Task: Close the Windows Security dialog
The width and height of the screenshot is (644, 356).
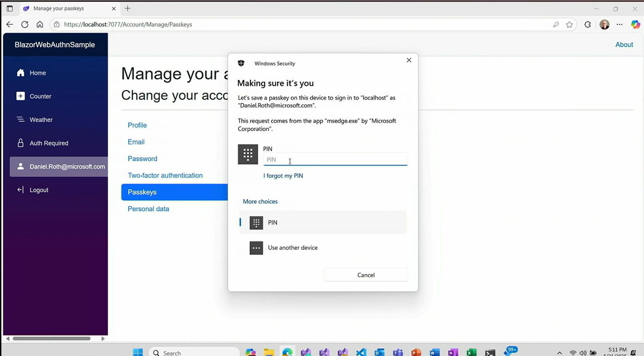Action: coord(409,60)
